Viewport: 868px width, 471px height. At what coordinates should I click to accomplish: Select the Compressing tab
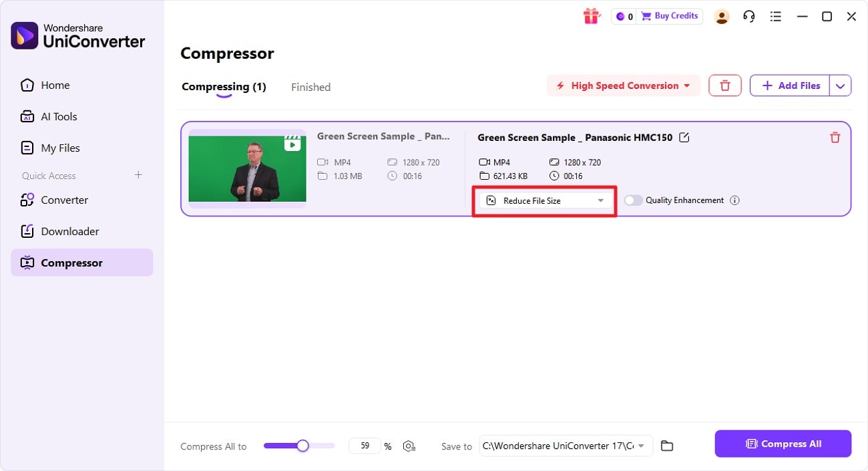(x=224, y=86)
